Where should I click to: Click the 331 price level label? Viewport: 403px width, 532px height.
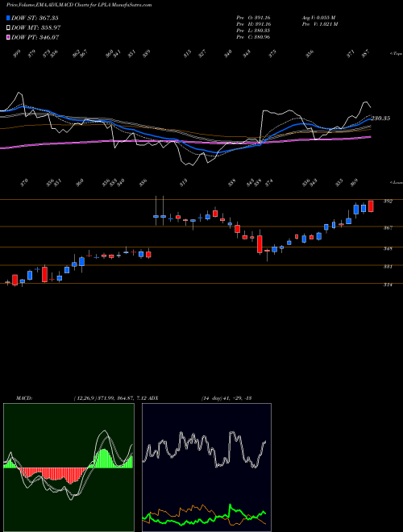click(x=388, y=267)
